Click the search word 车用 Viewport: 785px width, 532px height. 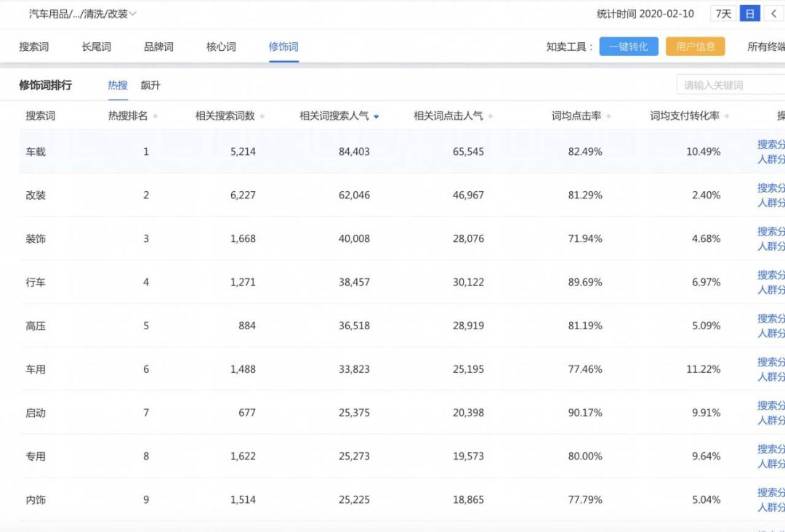coord(36,369)
